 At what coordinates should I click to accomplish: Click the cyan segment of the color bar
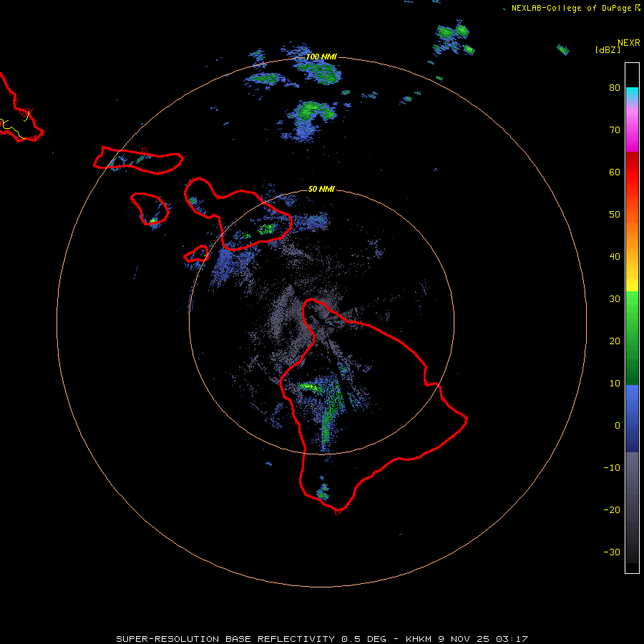632,92
